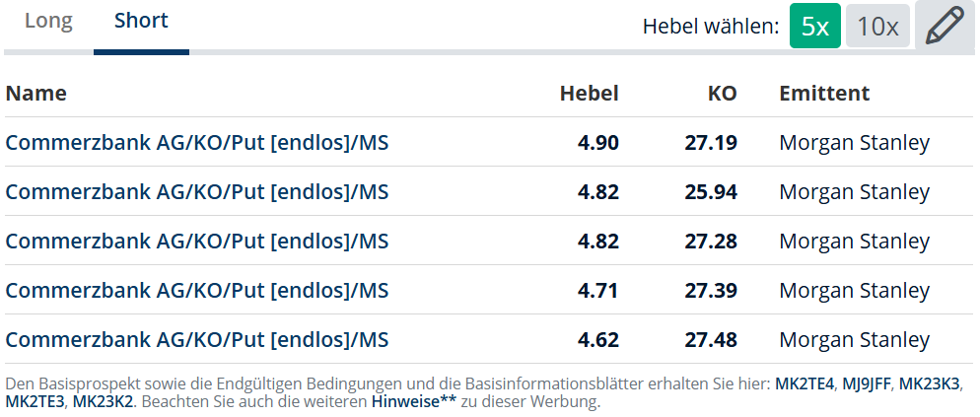Click the Hebel column header

[x=589, y=93]
